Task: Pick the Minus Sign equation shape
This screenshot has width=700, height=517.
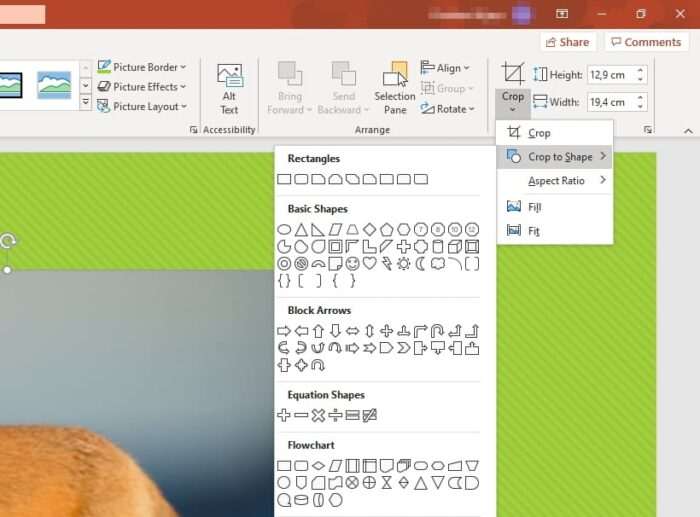Action: click(301, 416)
